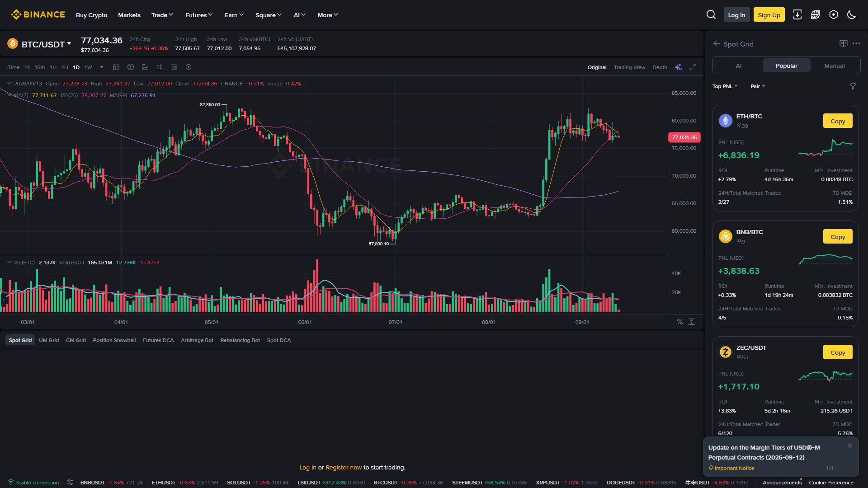Click the AI sparkle chart icon
Viewport: 868px width, 488px height.
coord(678,67)
